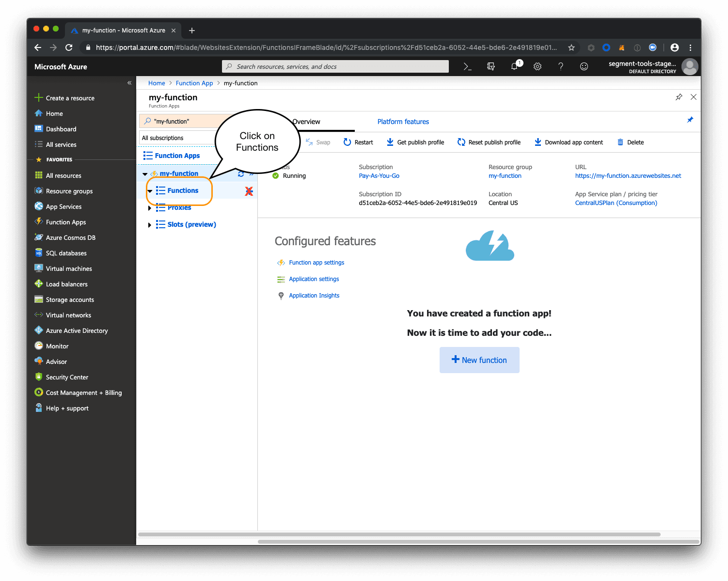Screen dimensions: 728x581
Task: Delete Functions using the red X icon
Action: tap(249, 191)
